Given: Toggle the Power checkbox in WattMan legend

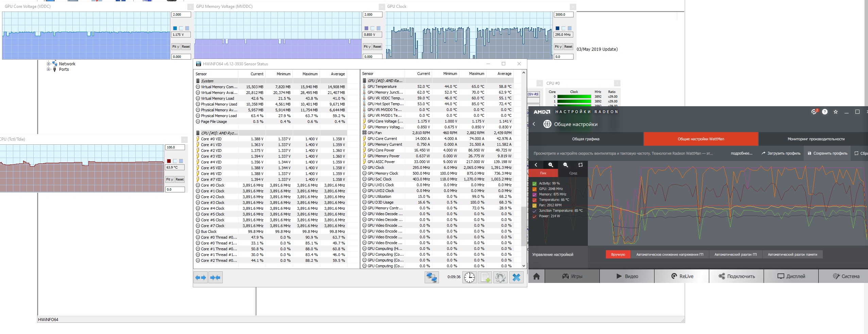Looking at the screenshot, I should (x=534, y=216).
